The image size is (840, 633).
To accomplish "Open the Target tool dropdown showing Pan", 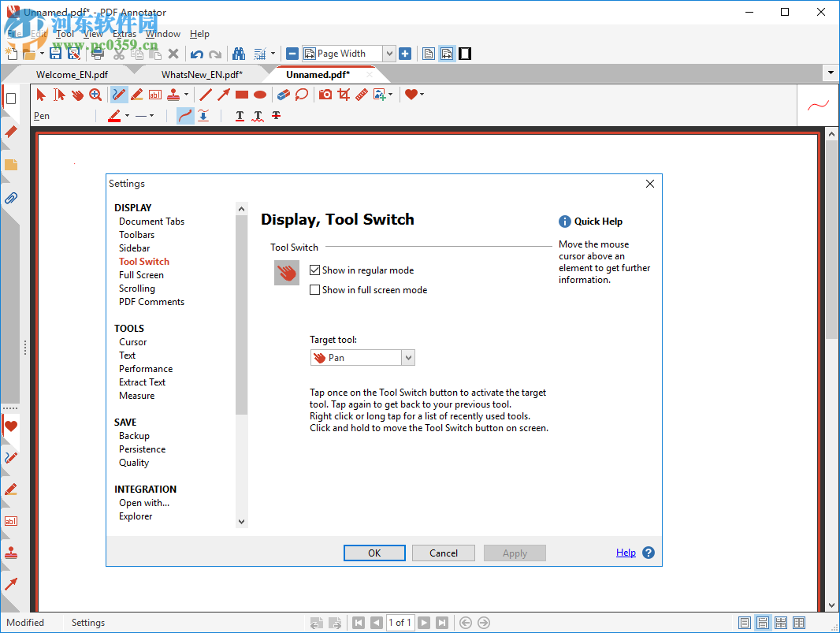I will pyautogui.click(x=408, y=357).
